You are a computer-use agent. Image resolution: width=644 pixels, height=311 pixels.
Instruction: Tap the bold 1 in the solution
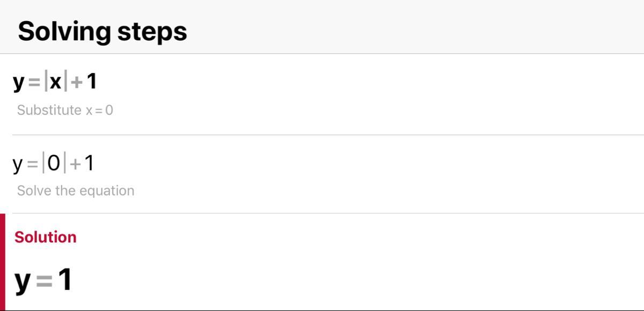[x=64, y=280]
